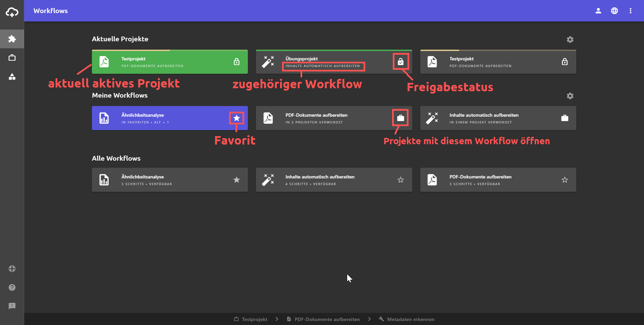The image size is (644, 325).
Task: Toggle favorite star on Alle Workflows Inhalte automatisch aufbereiten
Action: tap(401, 180)
